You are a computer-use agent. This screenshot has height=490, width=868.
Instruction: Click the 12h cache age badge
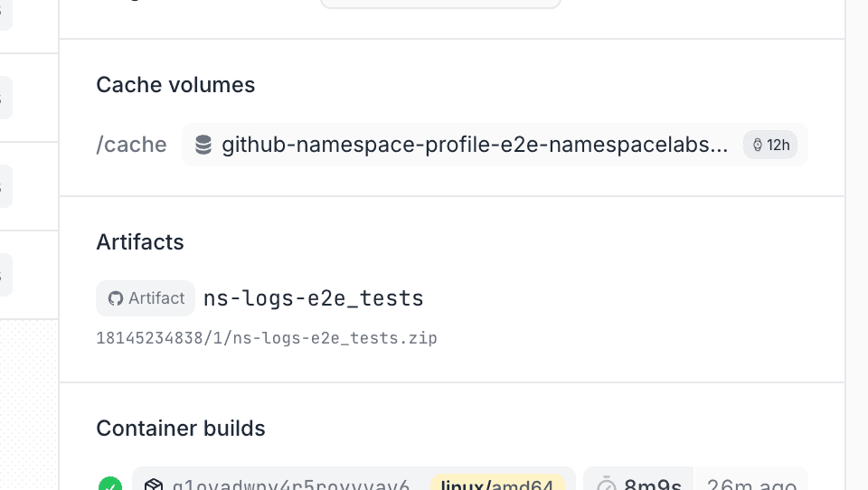pos(770,145)
